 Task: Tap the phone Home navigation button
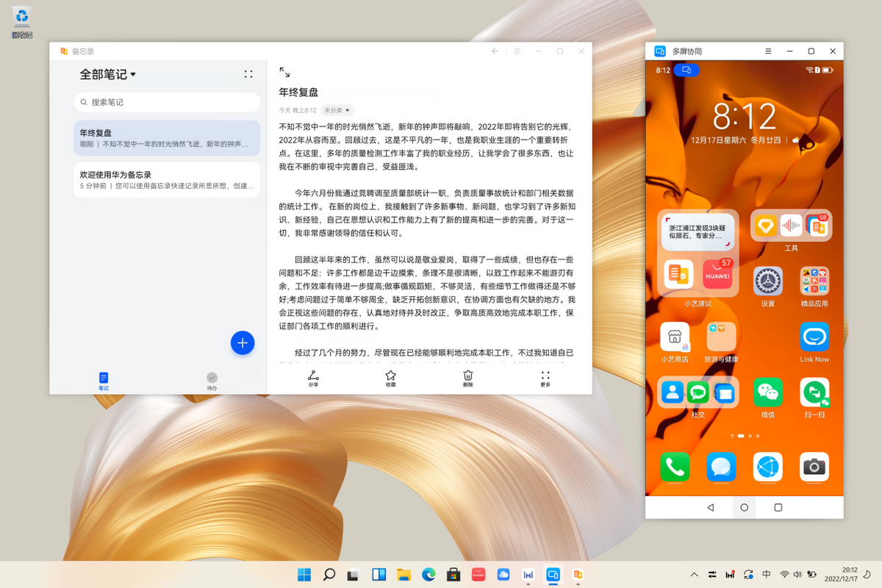pyautogui.click(x=744, y=507)
